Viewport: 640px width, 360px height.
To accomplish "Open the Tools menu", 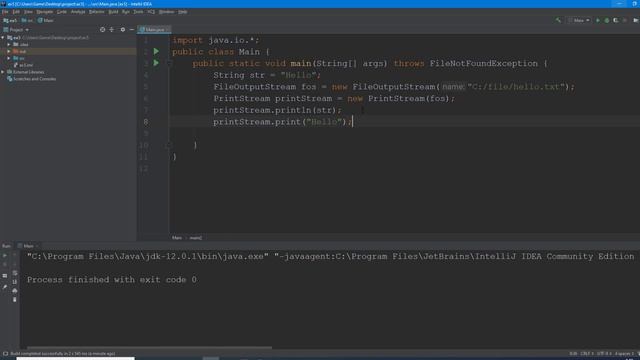I will point(138,12).
